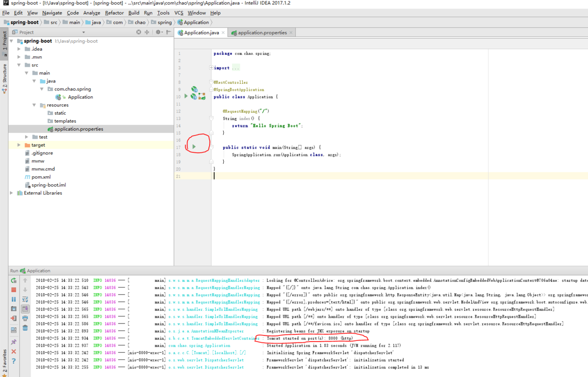Screen dimensions: 588x377
Task: Toggle soft-wrap in the console
Action: click(x=25, y=299)
